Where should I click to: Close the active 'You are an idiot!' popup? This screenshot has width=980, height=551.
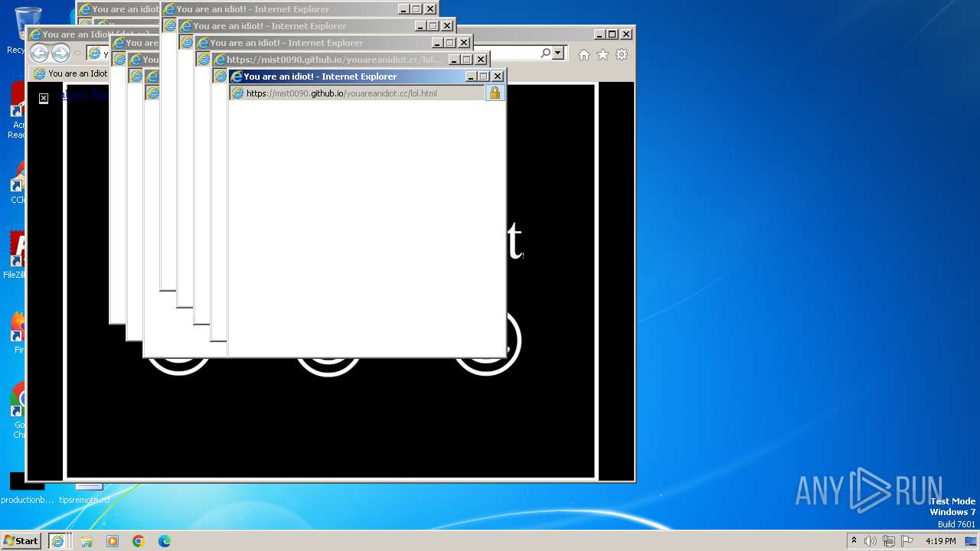click(498, 77)
